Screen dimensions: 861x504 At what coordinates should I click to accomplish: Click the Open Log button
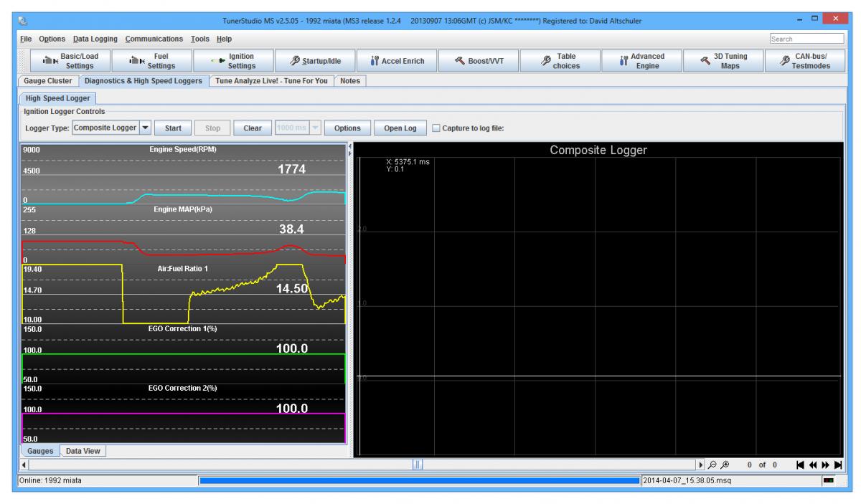[400, 128]
